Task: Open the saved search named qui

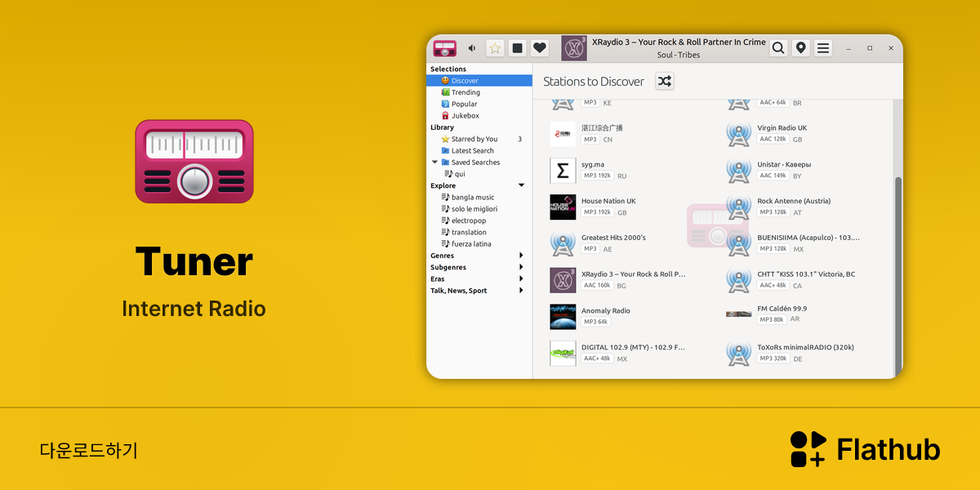Action: [x=479, y=174]
